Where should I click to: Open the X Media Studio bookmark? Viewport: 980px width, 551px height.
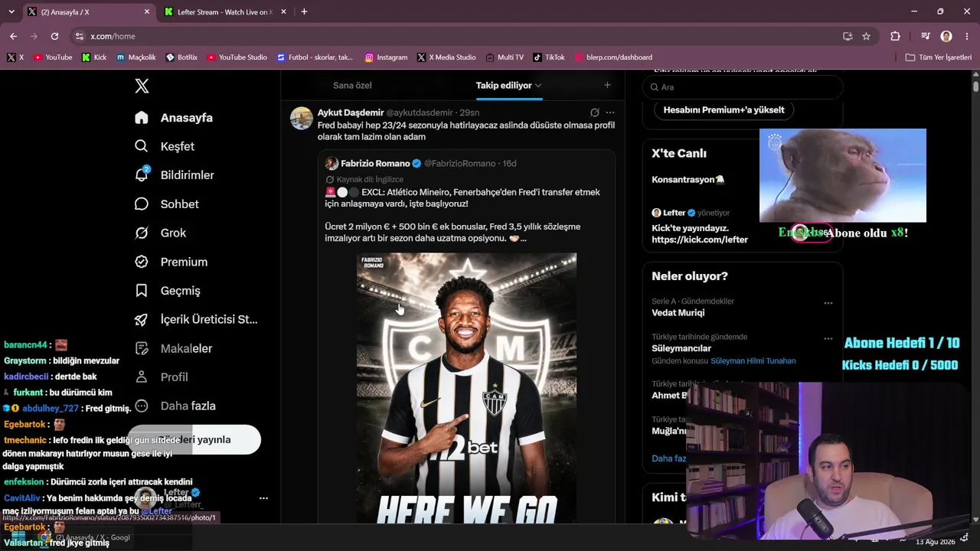point(446,57)
